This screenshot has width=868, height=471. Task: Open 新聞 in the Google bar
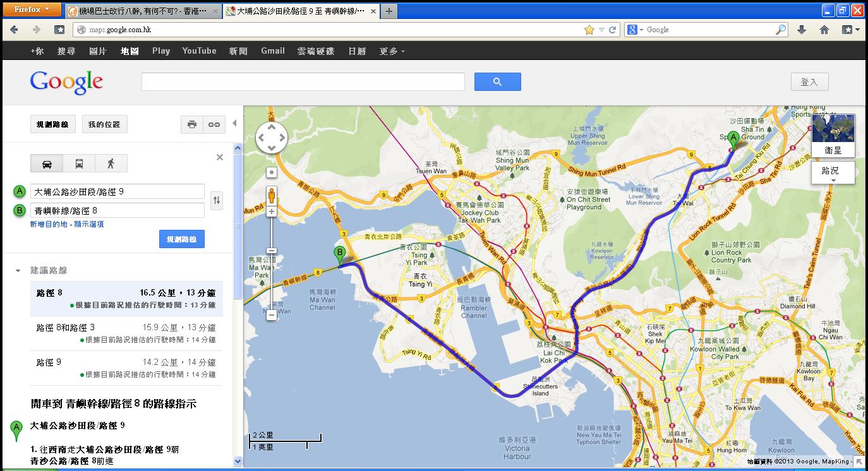[239, 51]
